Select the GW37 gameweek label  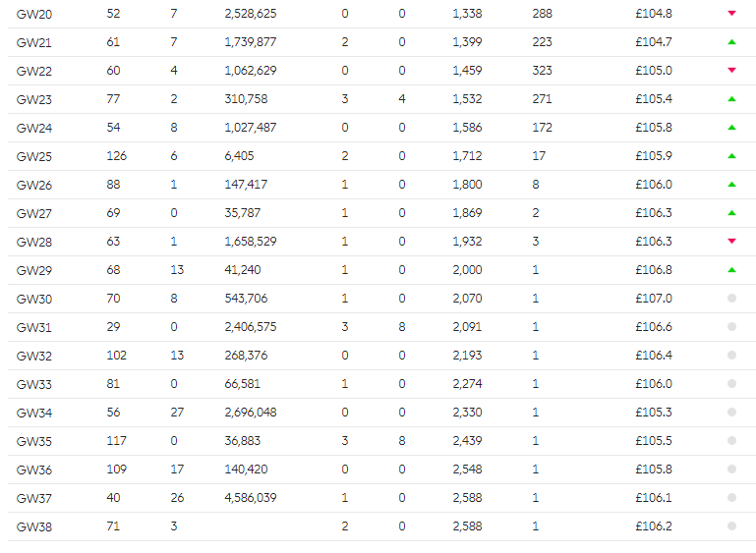(34, 498)
